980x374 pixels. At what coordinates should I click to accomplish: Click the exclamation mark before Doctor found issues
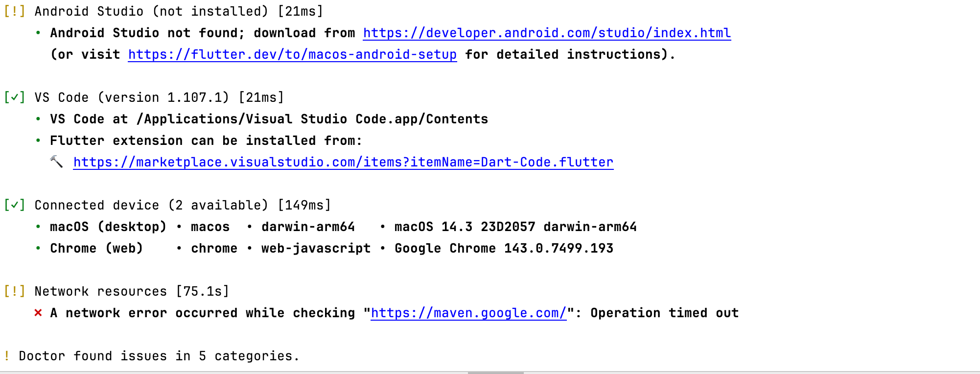(7, 356)
